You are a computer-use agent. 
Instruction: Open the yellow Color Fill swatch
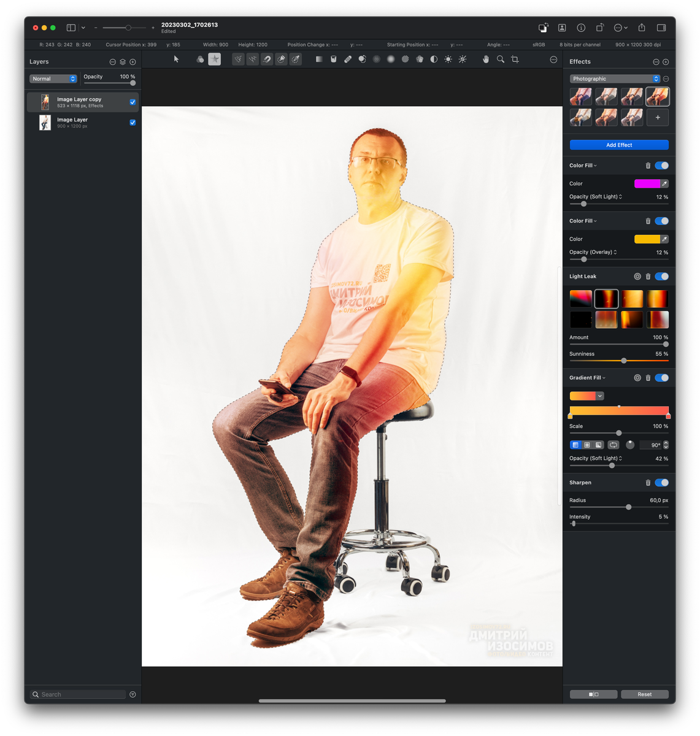coord(647,239)
